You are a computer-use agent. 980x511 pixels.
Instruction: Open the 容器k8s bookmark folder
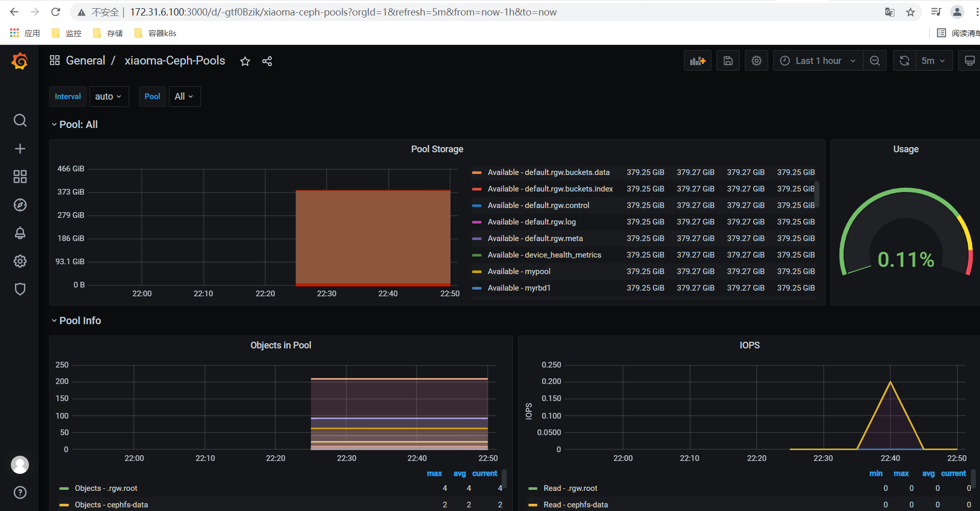(155, 33)
